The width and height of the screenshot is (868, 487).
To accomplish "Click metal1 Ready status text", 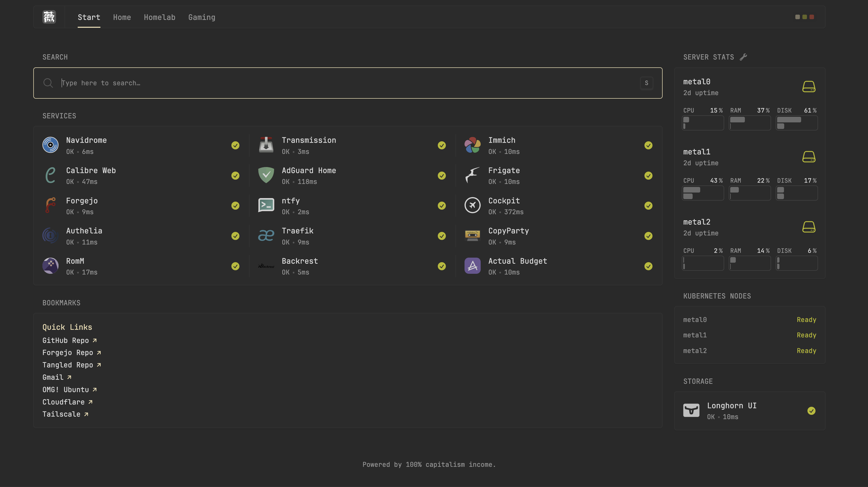I will point(806,335).
